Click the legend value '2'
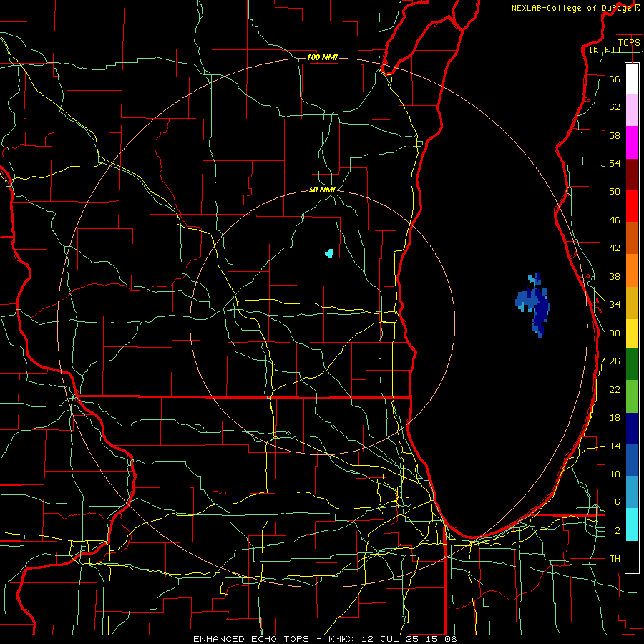The height and width of the screenshot is (644, 644). pyautogui.click(x=618, y=531)
